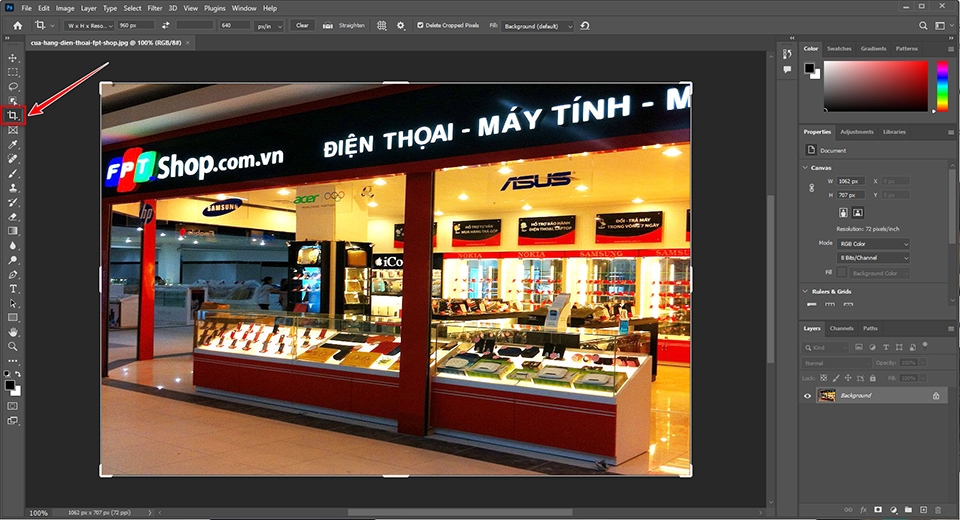Open the 8 Bits/Channel dropdown
Image resolution: width=960 pixels, height=520 pixels.
pyautogui.click(x=873, y=258)
